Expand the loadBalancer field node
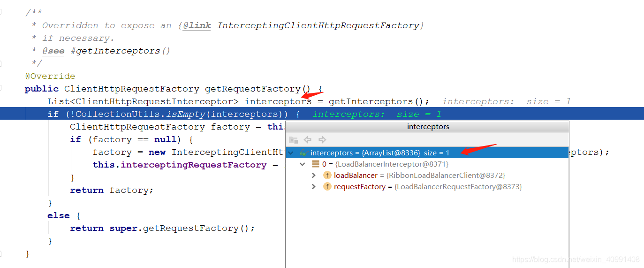 (314, 176)
